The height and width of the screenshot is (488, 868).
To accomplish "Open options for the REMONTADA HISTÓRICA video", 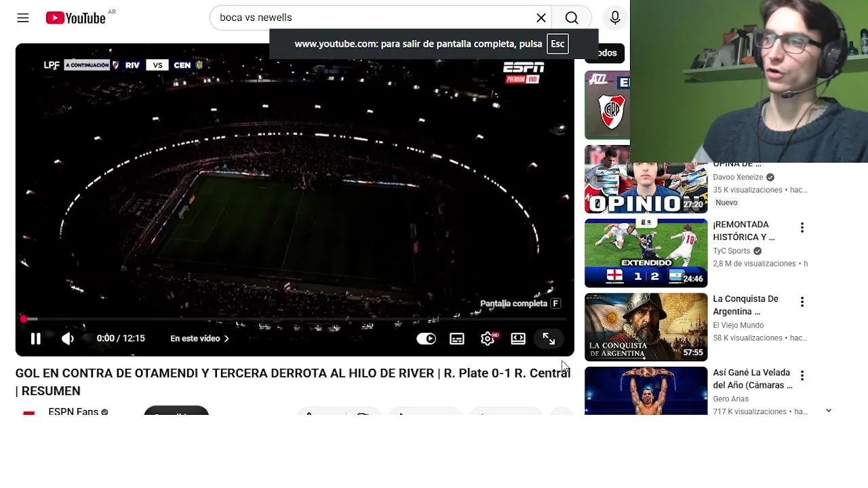I will [x=802, y=228].
